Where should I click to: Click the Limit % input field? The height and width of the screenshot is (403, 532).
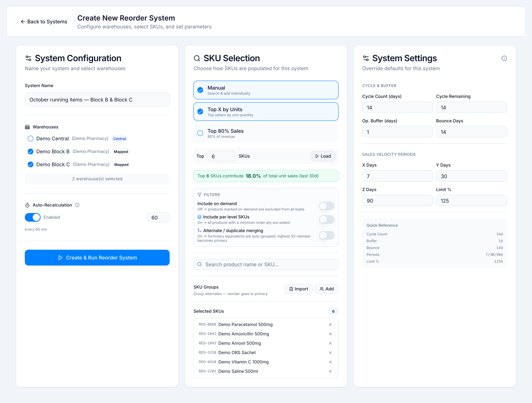coord(471,201)
